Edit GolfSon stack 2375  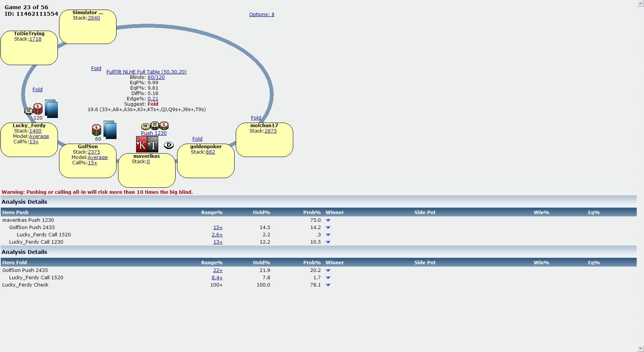[x=94, y=152]
